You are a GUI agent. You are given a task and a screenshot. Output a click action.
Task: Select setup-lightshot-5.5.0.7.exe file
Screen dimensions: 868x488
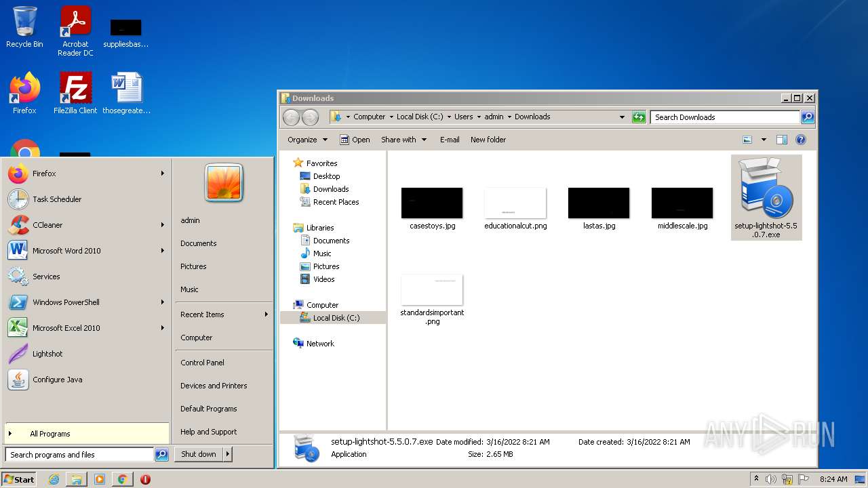tap(766, 197)
